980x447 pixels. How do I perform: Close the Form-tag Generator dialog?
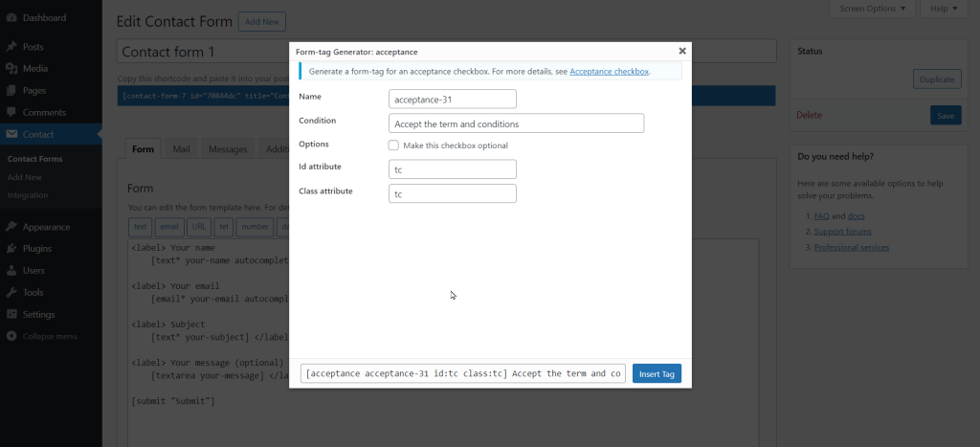(x=682, y=51)
